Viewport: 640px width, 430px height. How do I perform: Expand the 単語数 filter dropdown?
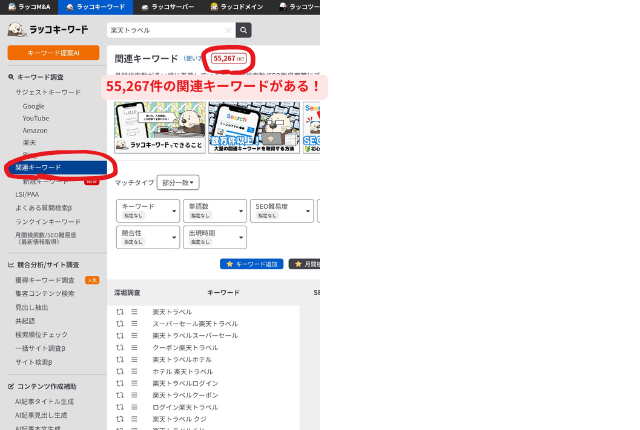coord(215,211)
